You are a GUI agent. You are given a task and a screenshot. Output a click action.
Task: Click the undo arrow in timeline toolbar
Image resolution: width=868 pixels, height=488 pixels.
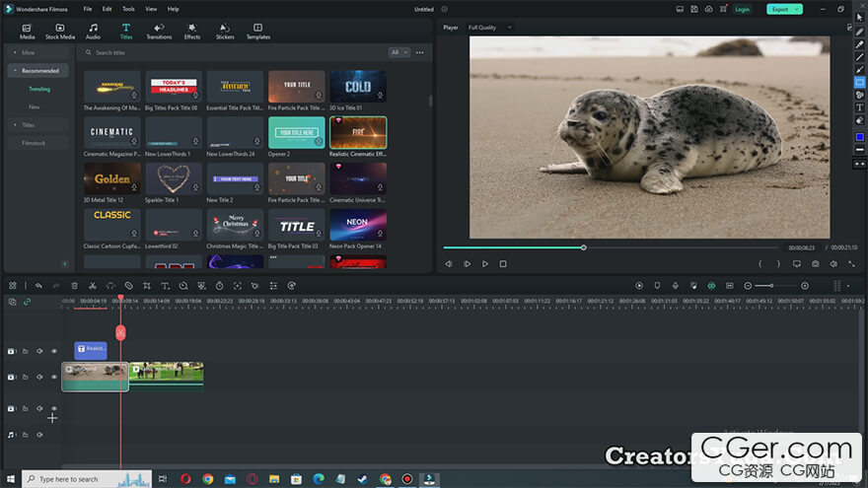point(38,286)
